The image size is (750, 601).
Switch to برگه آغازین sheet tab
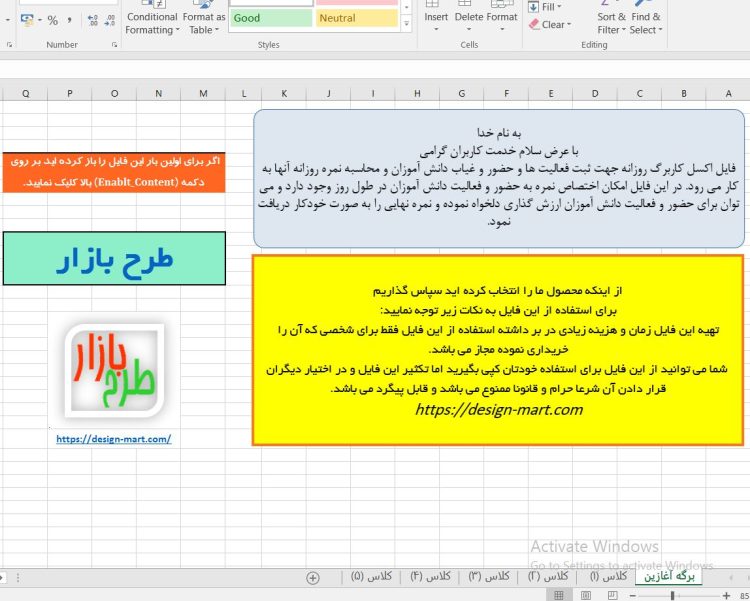(x=669, y=576)
